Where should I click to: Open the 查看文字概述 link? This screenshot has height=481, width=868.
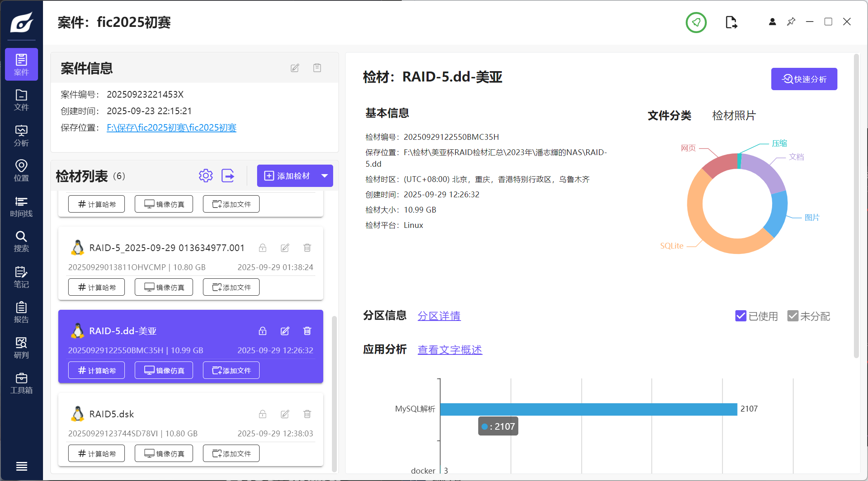tap(450, 350)
